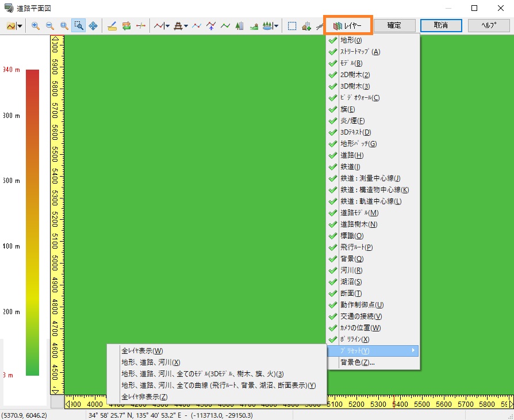Choose the 全てのモデル preset ending in (3)

point(217,374)
